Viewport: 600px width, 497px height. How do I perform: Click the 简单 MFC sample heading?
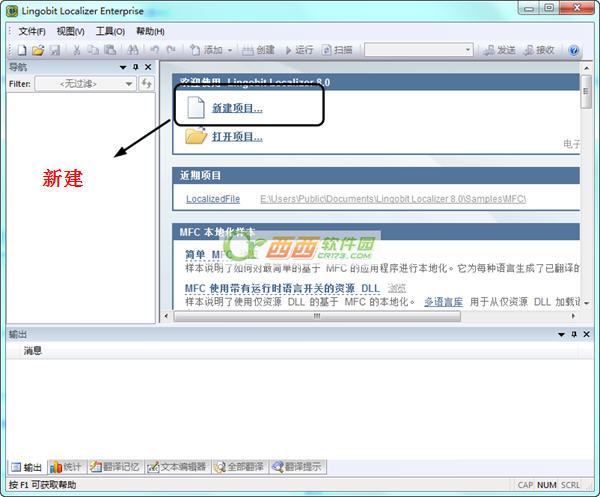pyautogui.click(x=209, y=254)
